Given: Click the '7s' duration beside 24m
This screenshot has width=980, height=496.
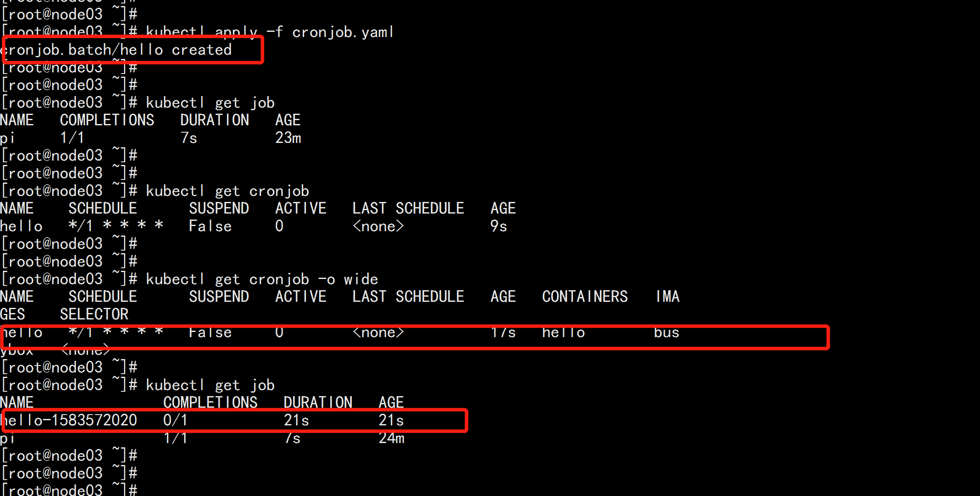Looking at the screenshot, I should 292,438.
